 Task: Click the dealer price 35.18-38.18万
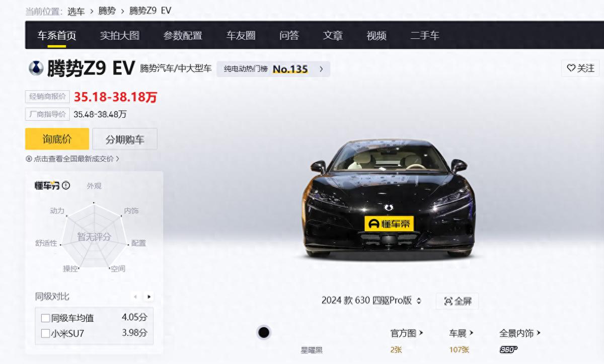tap(116, 97)
